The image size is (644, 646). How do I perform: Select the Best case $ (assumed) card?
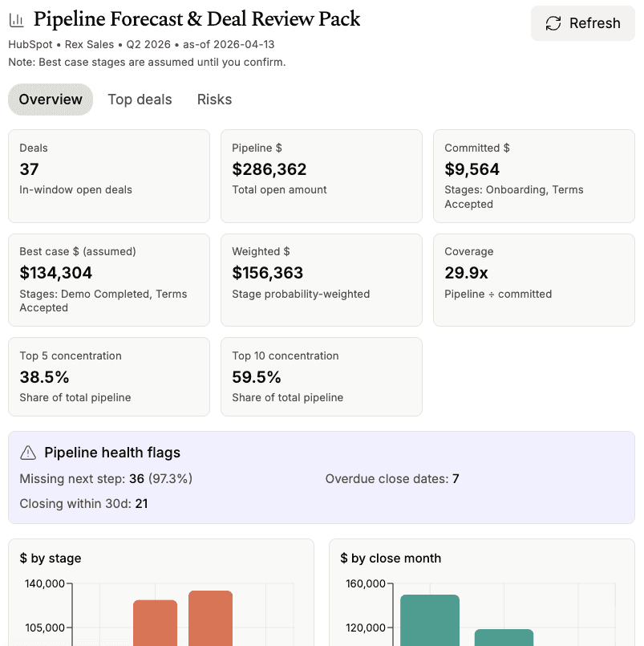109,280
